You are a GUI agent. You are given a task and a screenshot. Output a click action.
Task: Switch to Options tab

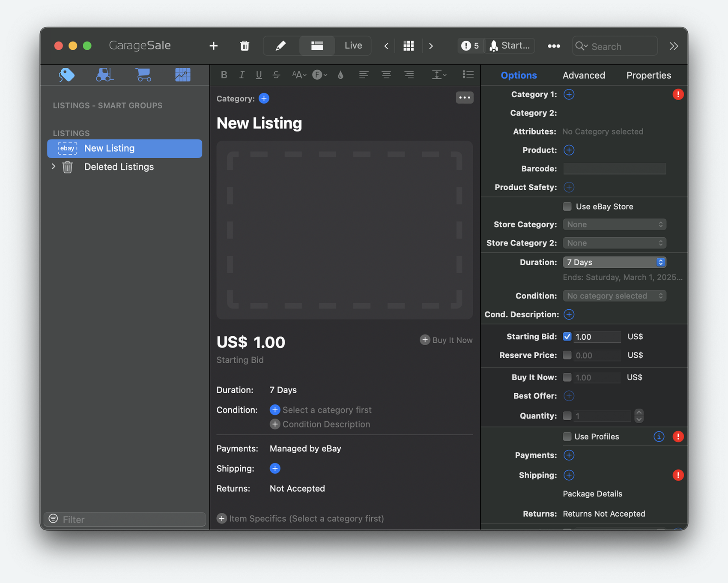519,75
